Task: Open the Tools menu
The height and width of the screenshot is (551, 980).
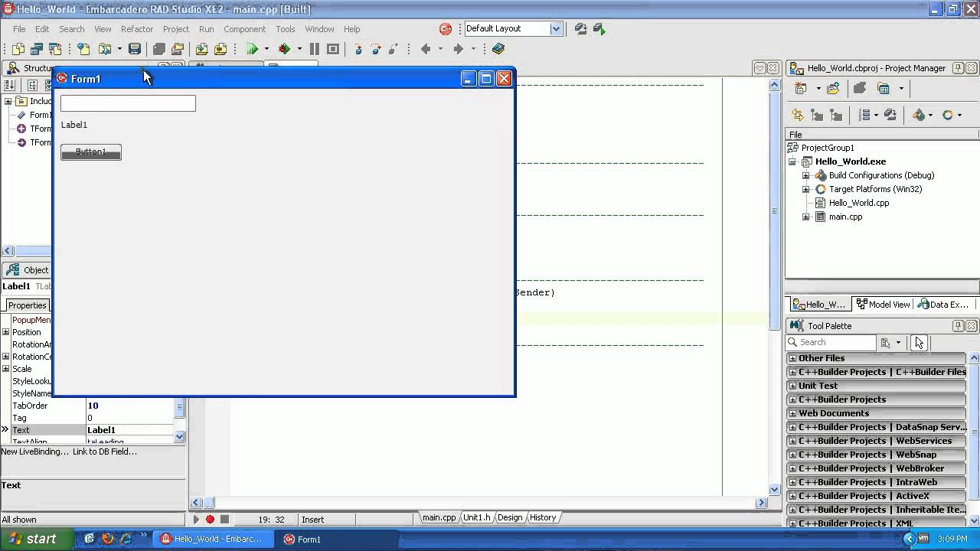Action: click(285, 29)
